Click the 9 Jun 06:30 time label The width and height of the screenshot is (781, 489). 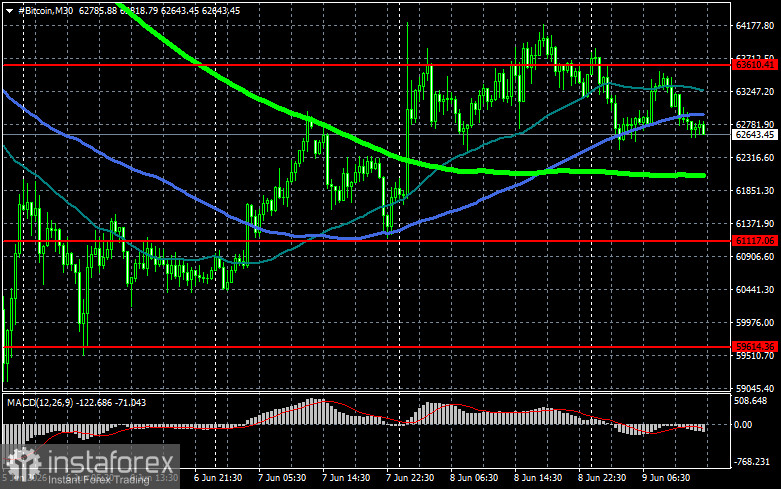coord(666,478)
